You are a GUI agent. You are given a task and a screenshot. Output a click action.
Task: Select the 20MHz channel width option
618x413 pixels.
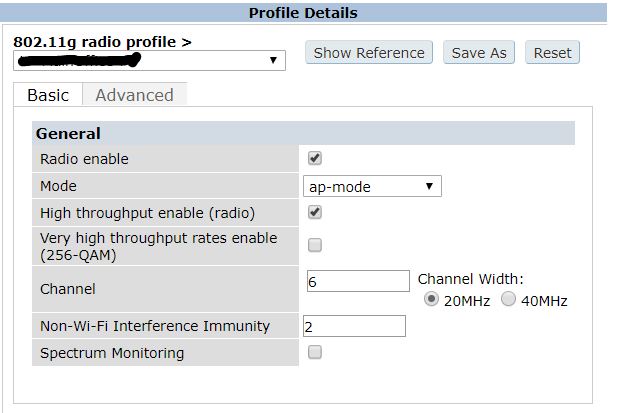[432, 300]
